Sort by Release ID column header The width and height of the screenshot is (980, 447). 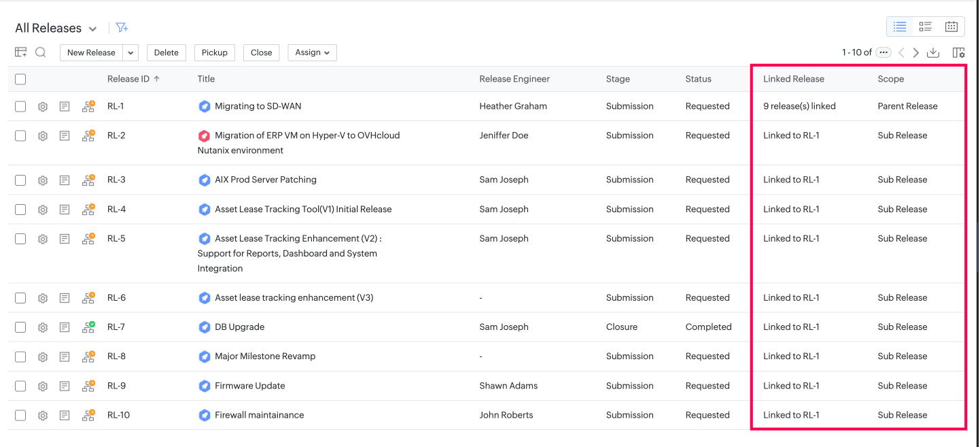pyautogui.click(x=133, y=78)
